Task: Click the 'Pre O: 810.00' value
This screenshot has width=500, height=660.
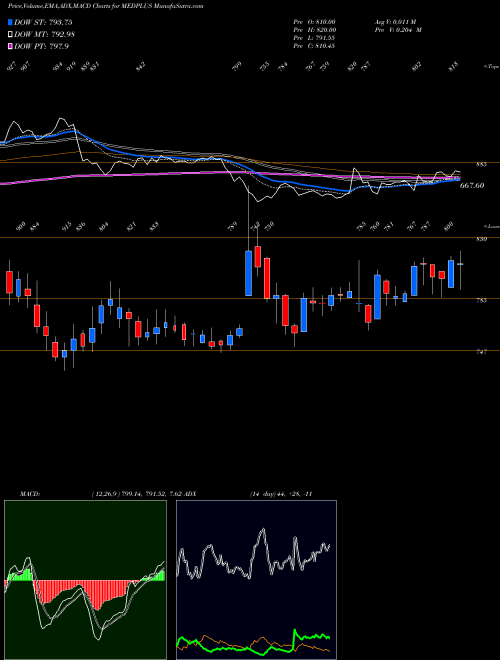Action: pyautogui.click(x=314, y=22)
